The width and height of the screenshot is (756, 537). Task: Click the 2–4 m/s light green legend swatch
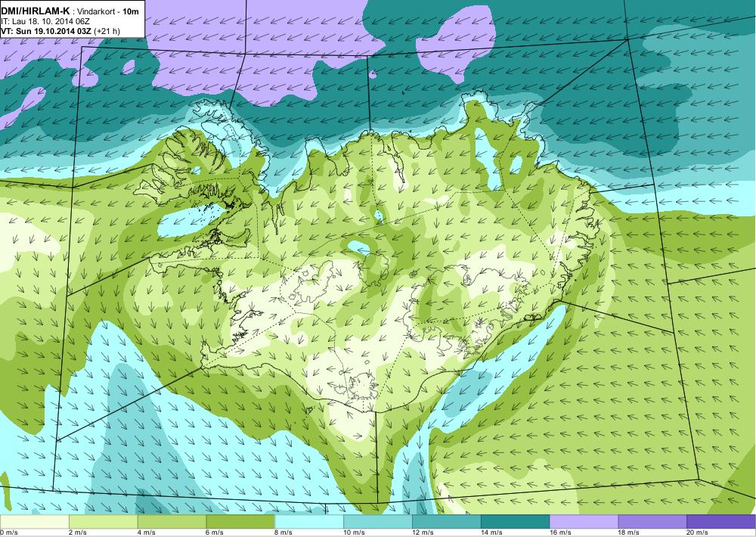103,522
